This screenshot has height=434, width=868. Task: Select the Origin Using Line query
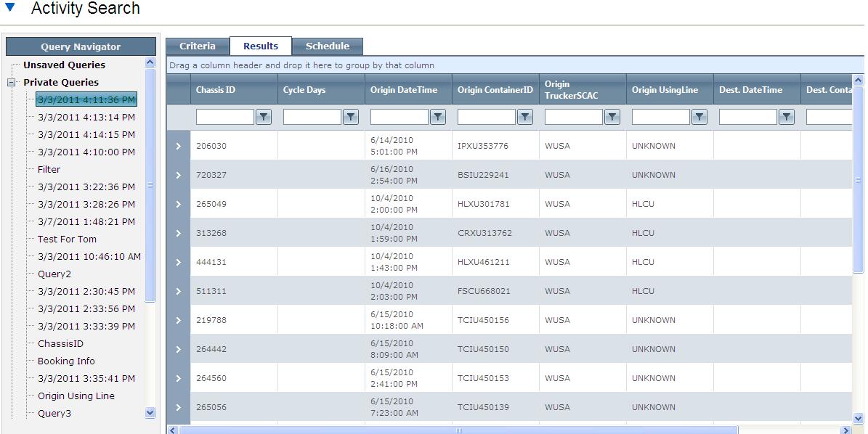tap(76, 396)
